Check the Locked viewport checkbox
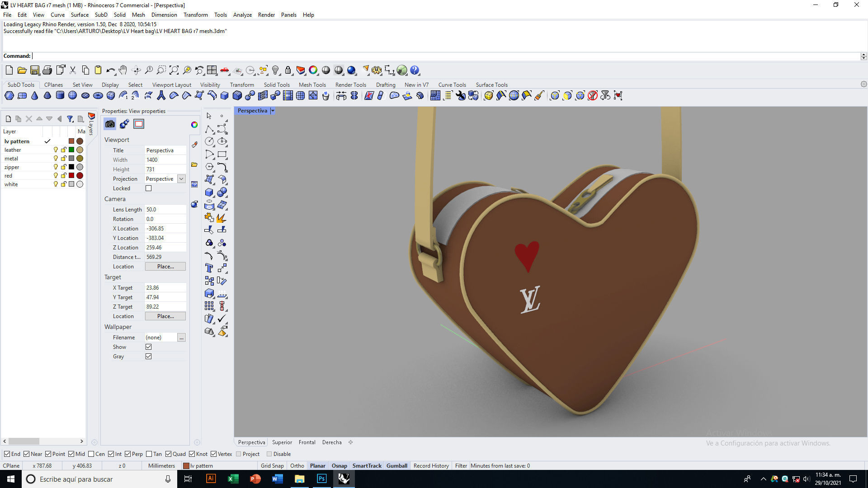Image resolution: width=868 pixels, height=488 pixels. [x=148, y=188]
